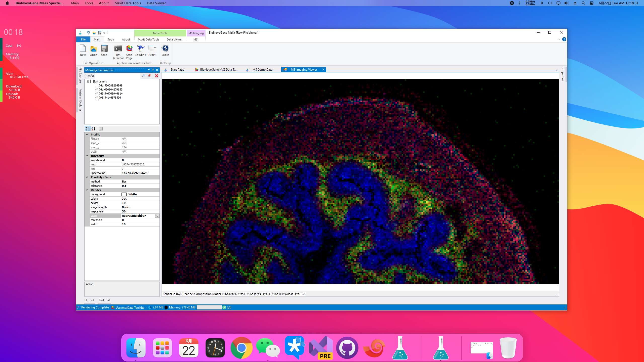
Task: Open the Data Viewer ribbon tab
Action: (x=174, y=39)
